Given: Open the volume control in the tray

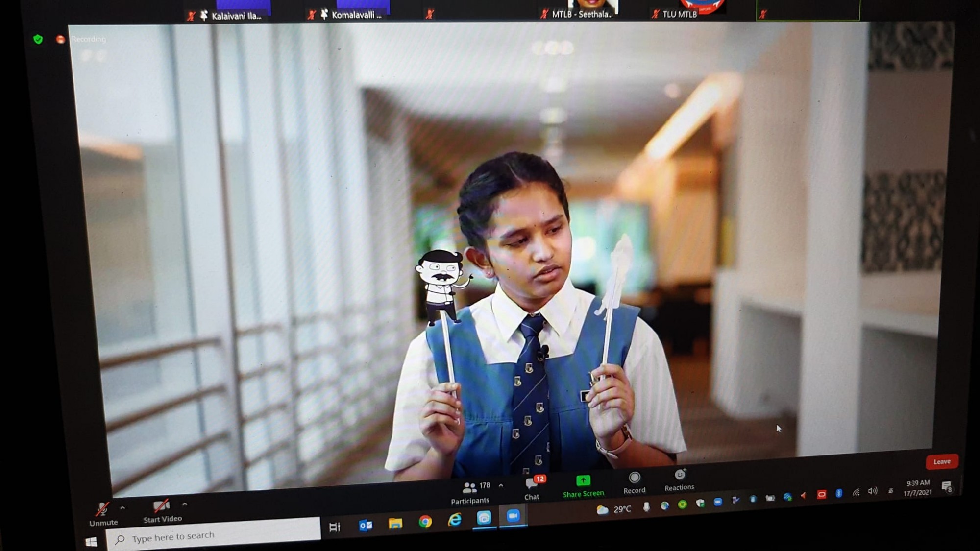Looking at the screenshot, I should pos(873,491).
